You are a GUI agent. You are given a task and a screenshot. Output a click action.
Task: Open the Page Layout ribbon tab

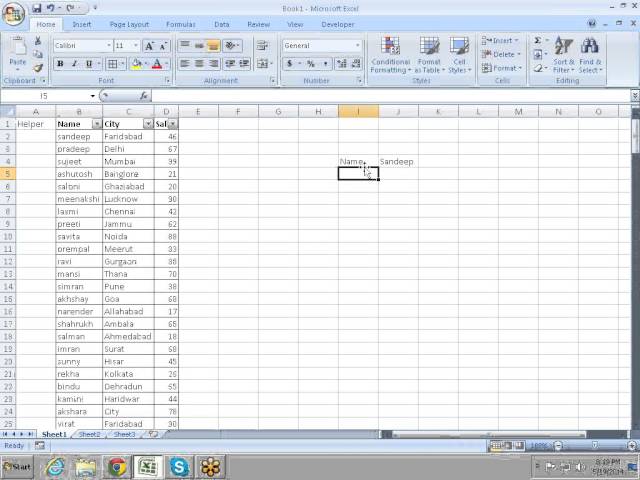pyautogui.click(x=129, y=24)
